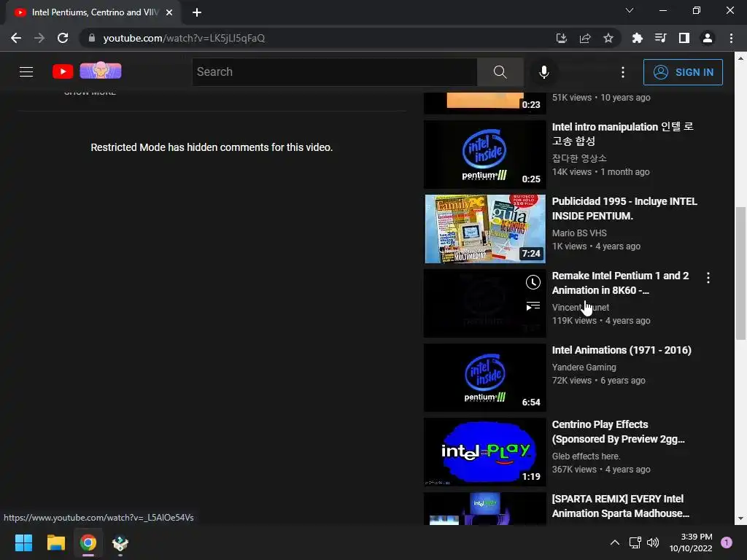Add Remake Intel Pentium video to Watch Later
747x560 pixels.
point(533,282)
